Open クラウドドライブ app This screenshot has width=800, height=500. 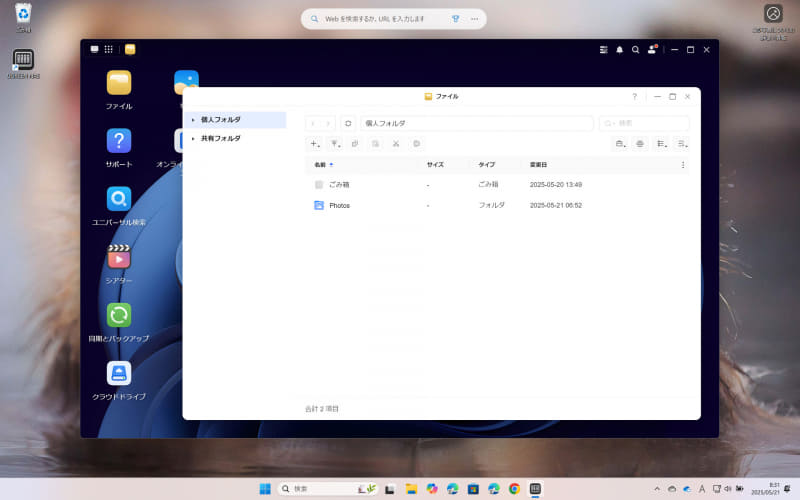coord(119,373)
